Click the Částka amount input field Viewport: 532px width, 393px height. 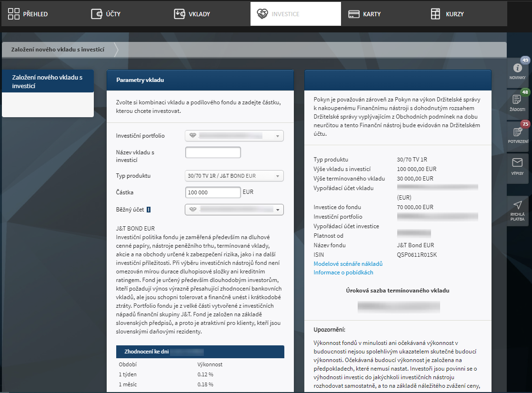213,192
